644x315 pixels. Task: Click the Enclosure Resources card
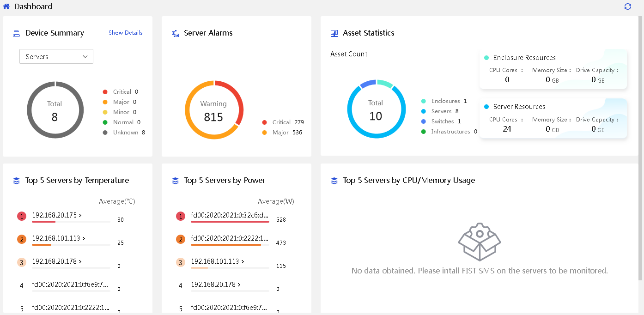coord(553,69)
